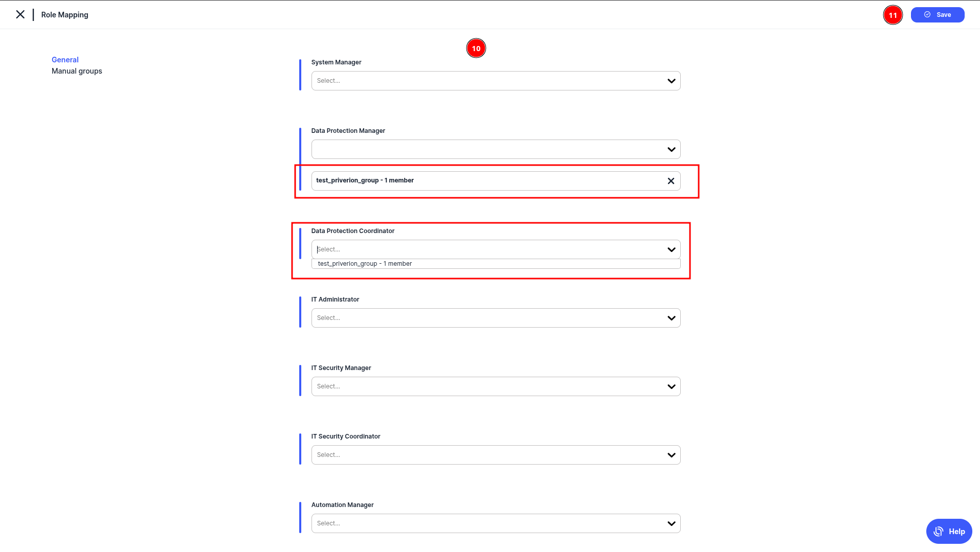Click the Automation Manager chevron icon
The image size is (980, 552).
(671, 523)
